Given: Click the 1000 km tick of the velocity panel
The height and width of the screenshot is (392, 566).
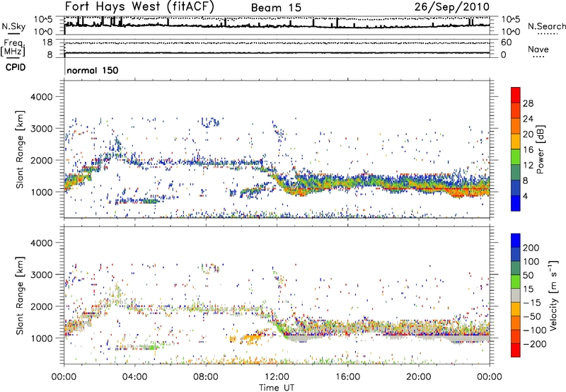Looking at the screenshot, I should (42, 338).
